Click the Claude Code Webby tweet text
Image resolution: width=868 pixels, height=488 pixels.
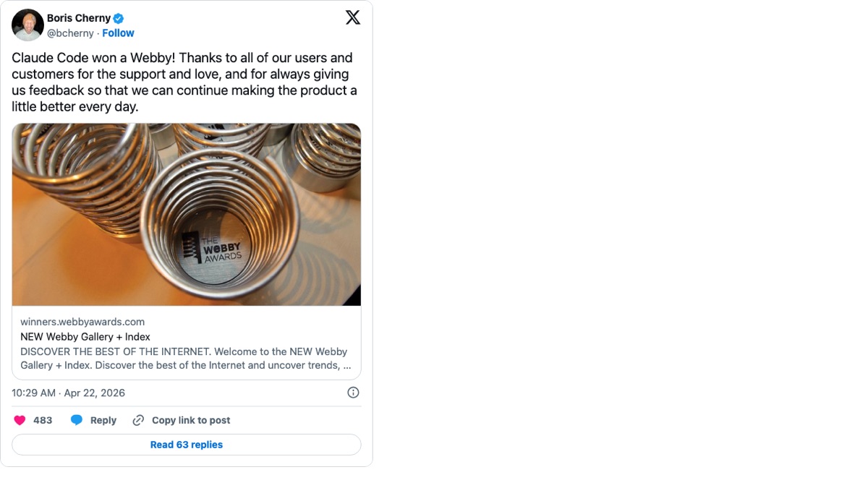184,82
